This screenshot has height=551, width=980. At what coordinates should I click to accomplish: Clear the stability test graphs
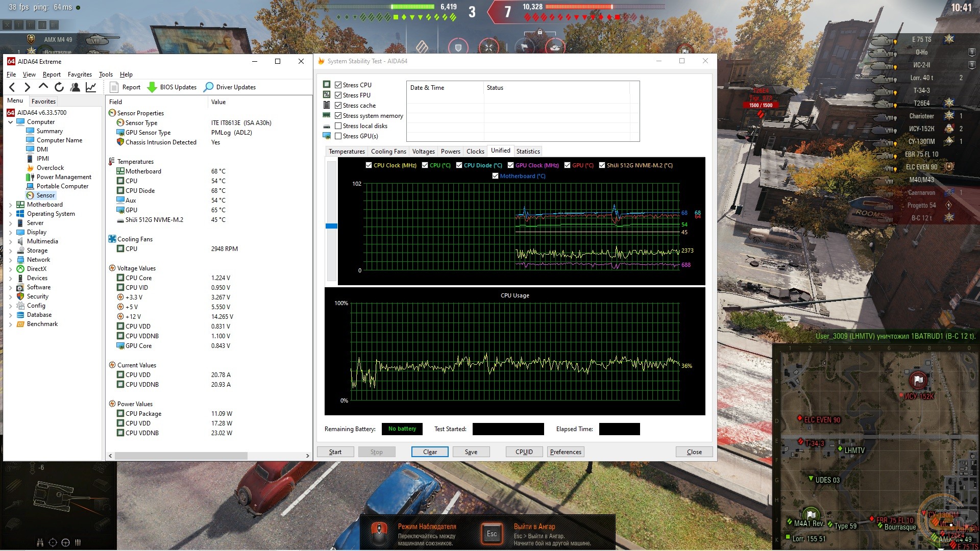(x=430, y=452)
